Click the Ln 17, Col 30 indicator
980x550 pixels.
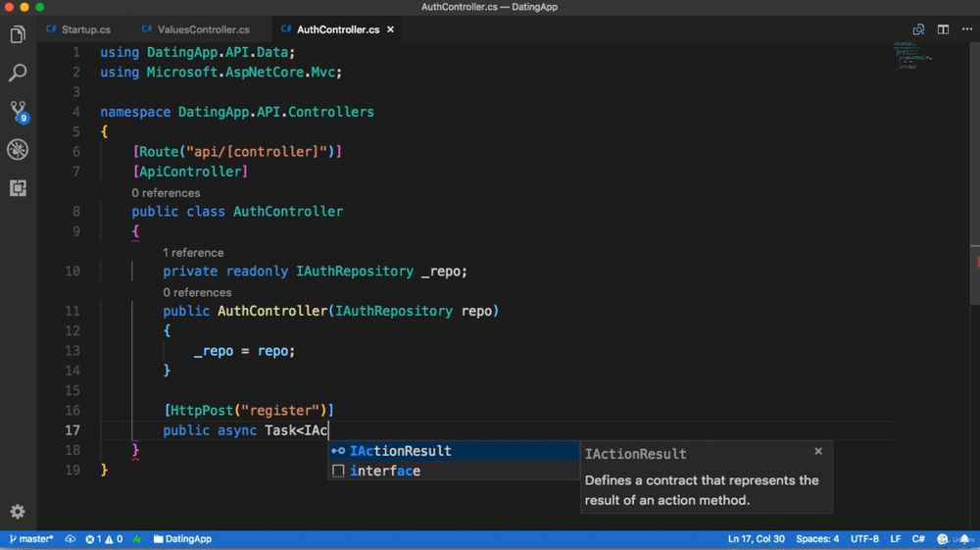coord(756,539)
